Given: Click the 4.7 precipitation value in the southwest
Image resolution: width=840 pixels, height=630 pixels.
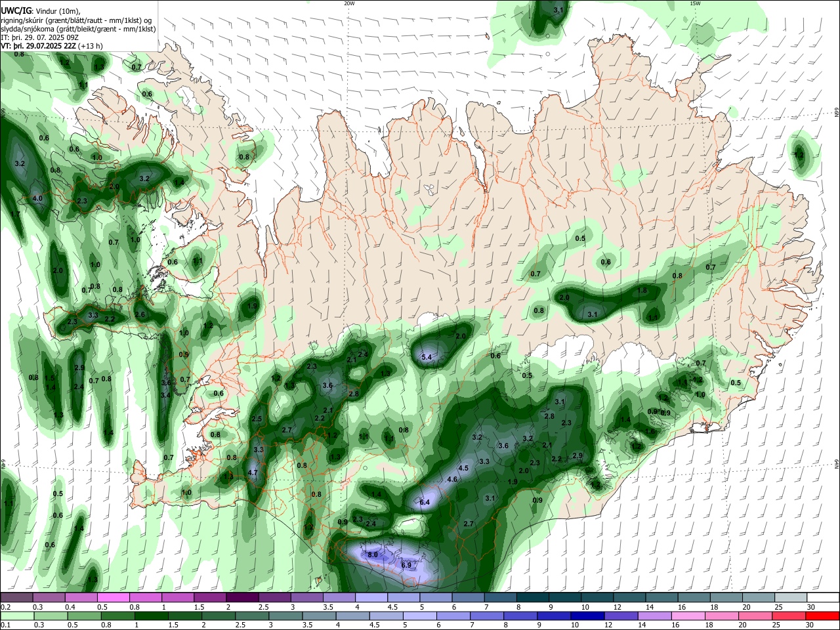Looking at the screenshot, I should (253, 472).
